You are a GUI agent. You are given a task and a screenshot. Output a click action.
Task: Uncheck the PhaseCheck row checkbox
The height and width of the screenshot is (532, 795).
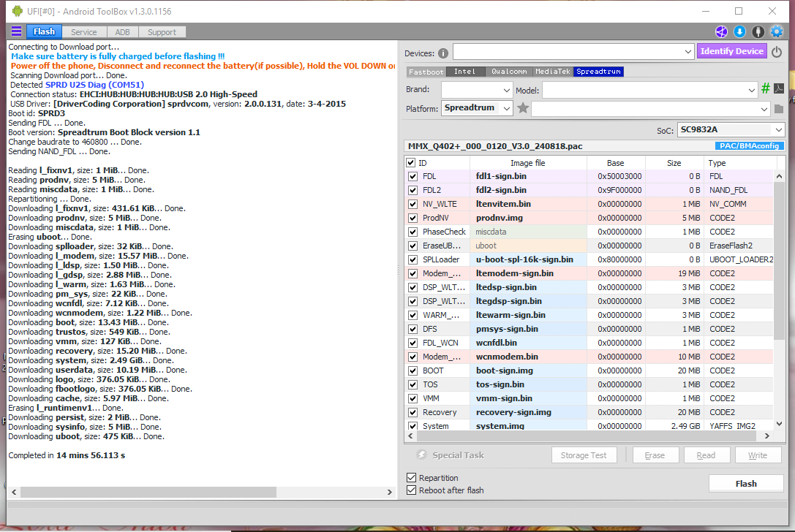click(412, 232)
